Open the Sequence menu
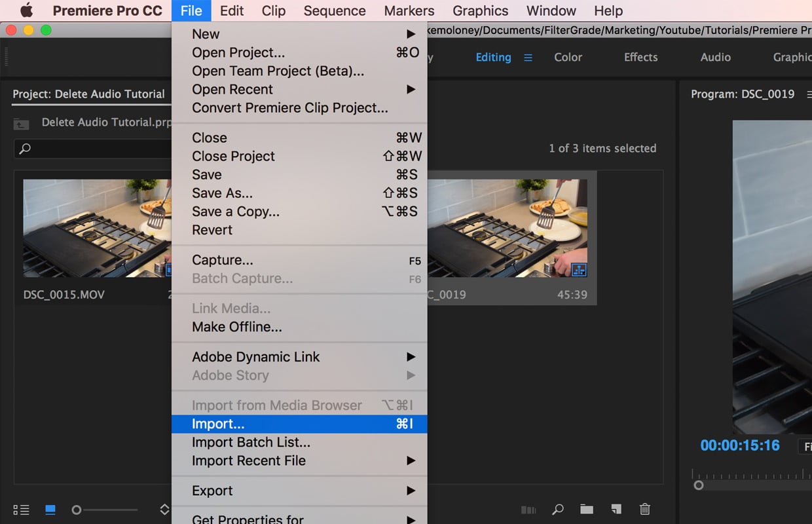This screenshot has width=812, height=524. click(x=335, y=10)
